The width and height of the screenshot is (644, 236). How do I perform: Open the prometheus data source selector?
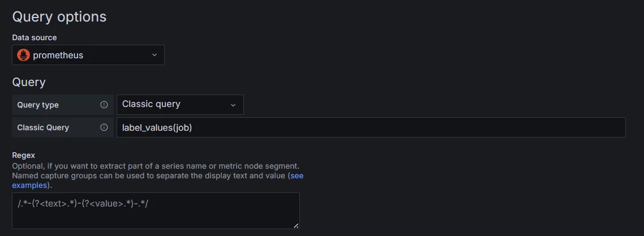(88, 55)
